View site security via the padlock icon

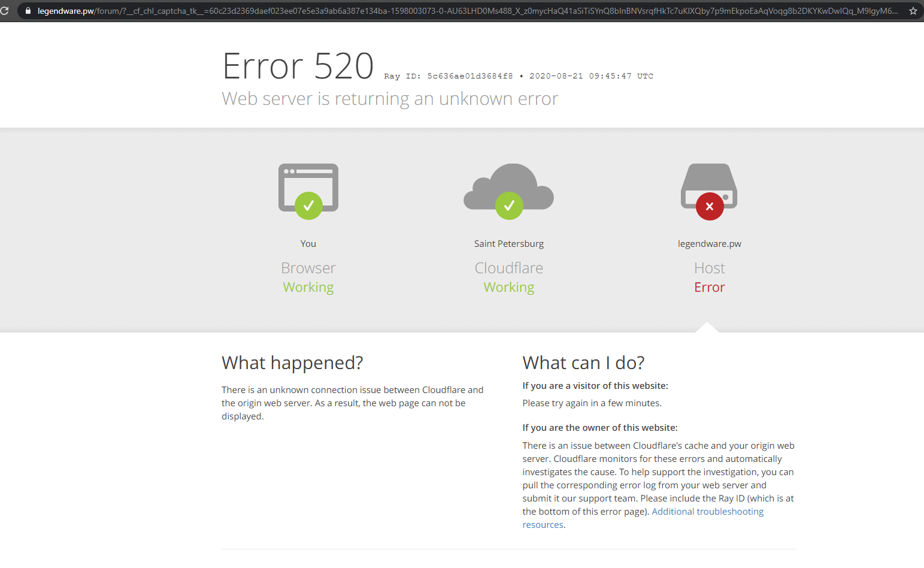tap(28, 11)
